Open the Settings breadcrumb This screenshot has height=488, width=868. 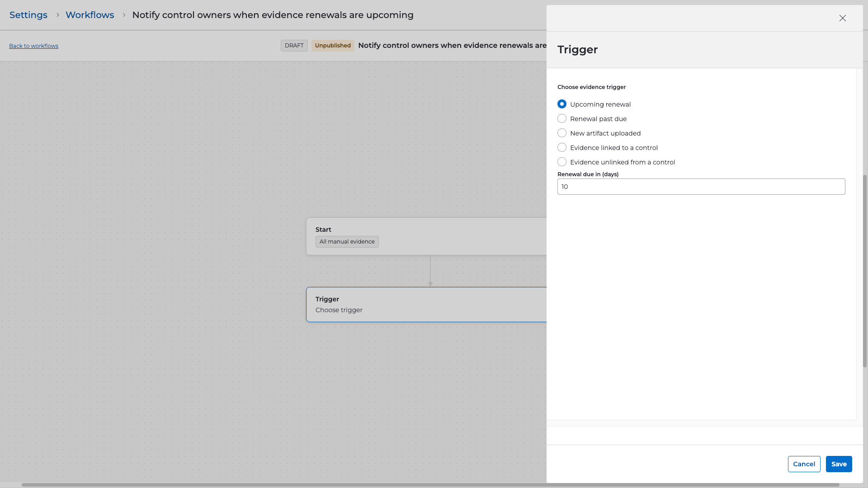click(x=28, y=15)
